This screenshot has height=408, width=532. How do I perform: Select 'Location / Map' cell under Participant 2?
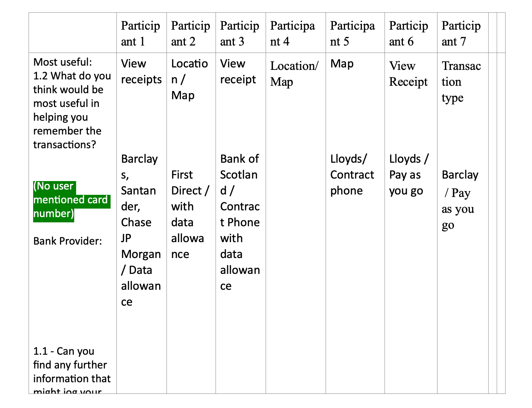189,79
